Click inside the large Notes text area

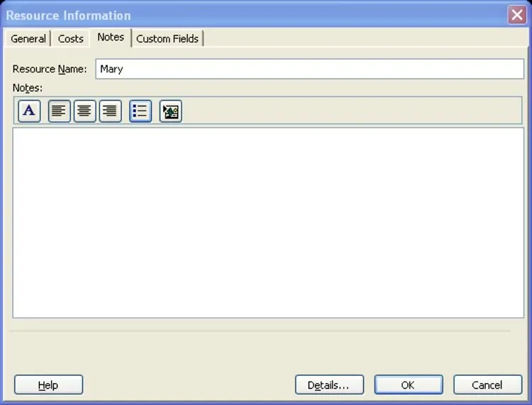tap(268, 222)
